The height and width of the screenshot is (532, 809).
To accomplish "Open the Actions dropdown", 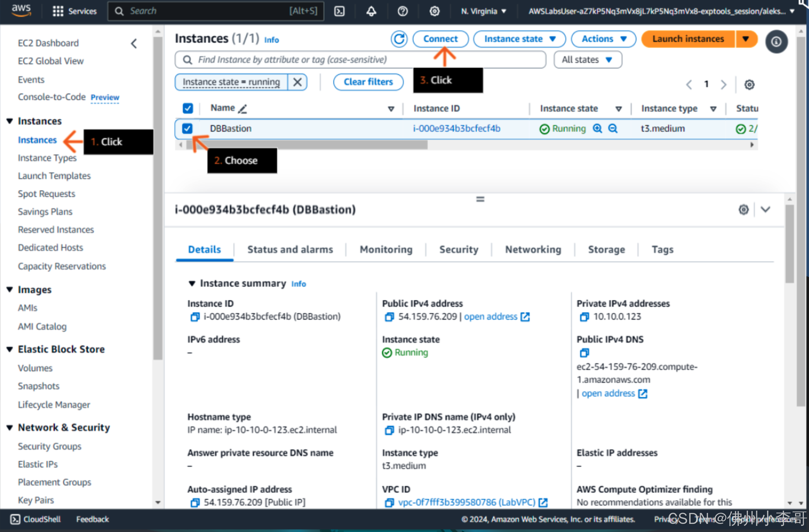I will [x=603, y=39].
